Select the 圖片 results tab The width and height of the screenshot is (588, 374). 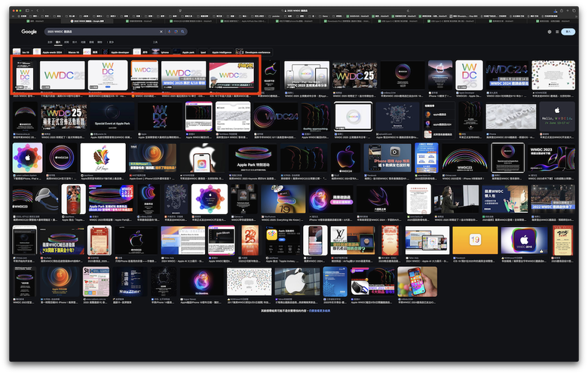point(58,42)
